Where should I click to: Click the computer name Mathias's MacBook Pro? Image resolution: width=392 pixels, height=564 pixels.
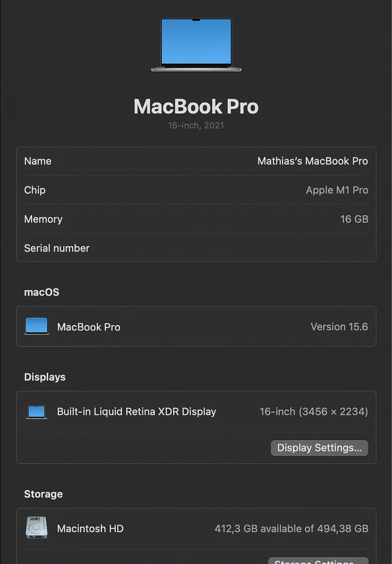pos(313,161)
